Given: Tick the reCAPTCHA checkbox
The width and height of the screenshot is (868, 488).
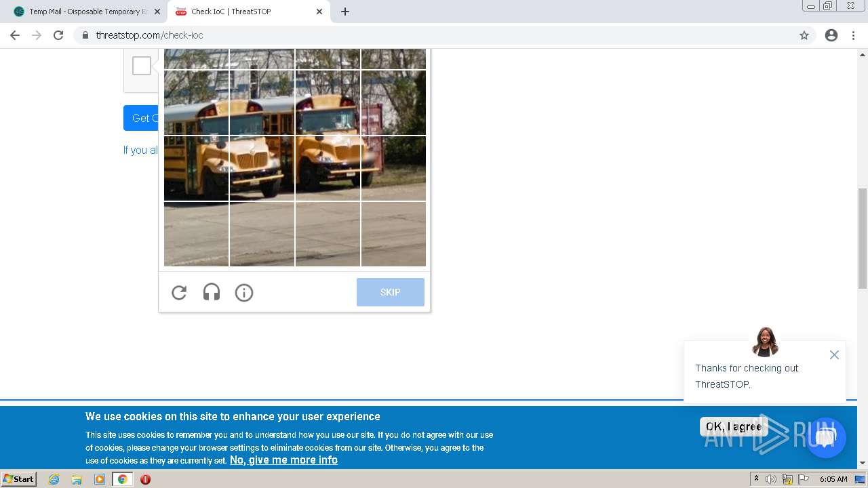Looking at the screenshot, I should (142, 66).
